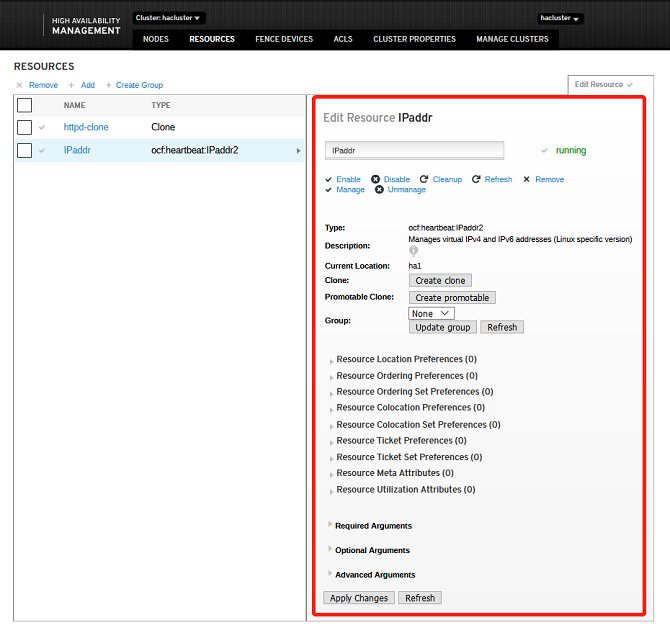Go to the Fence Devices tab
This screenshot has width=670, height=633.
coord(284,39)
